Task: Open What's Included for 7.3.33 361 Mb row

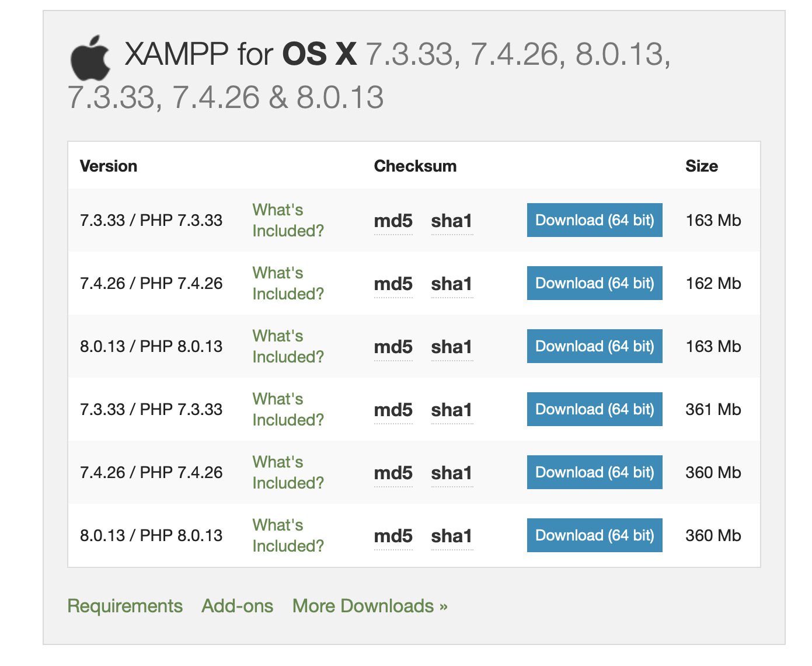Action: [x=288, y=409]
